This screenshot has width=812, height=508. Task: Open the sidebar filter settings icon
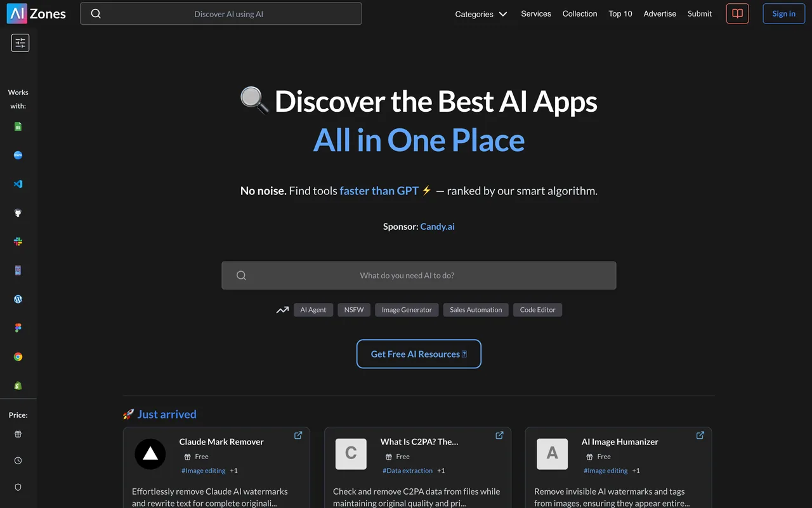tap(20, 43)
